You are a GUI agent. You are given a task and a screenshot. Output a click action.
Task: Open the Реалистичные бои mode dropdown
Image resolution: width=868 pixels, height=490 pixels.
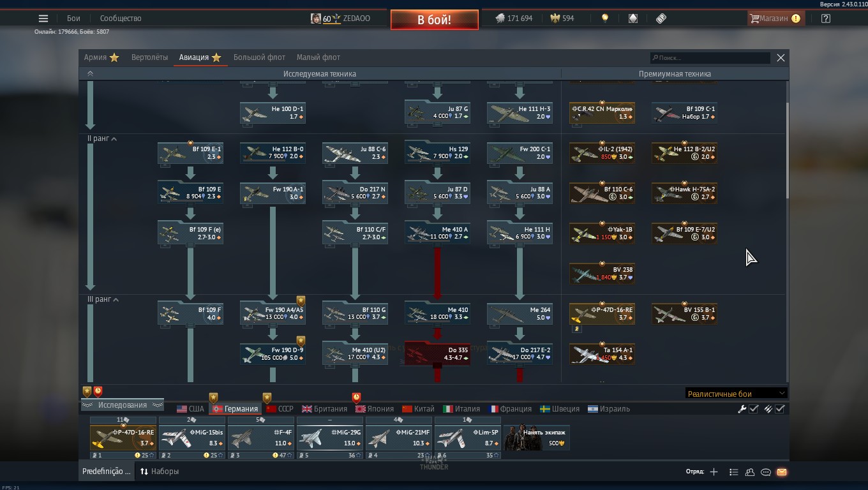tap(736, 394)
